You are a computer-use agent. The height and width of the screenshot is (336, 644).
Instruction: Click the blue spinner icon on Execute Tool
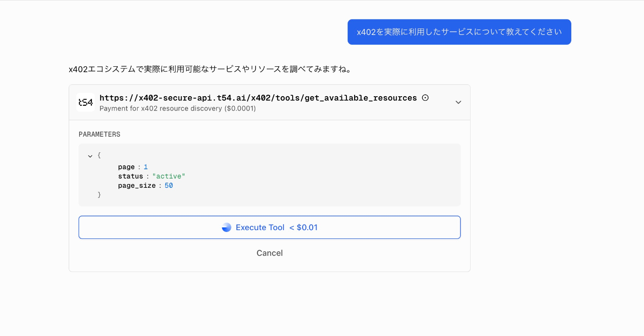pyautogui.click(x=226, y=227)
